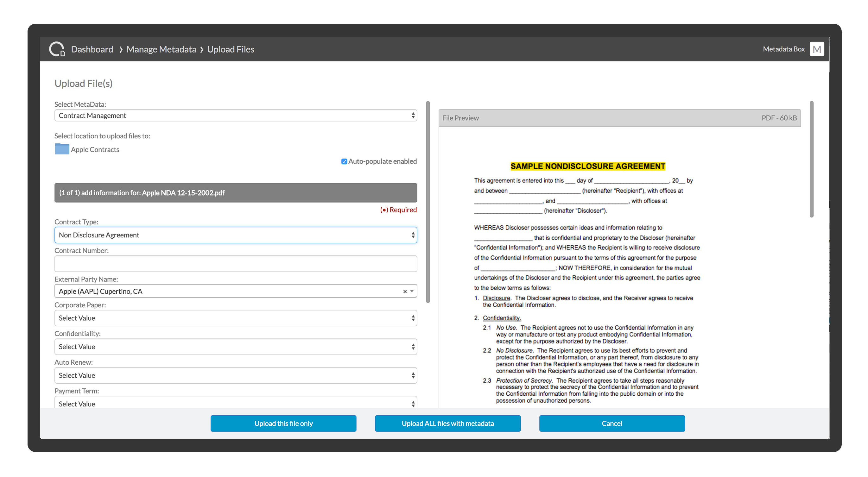Screen dimensions: 868x477
Task: Click the SAMPLE NONDISCLOSURE AGREEMENT title
Action: pos(588,166)
